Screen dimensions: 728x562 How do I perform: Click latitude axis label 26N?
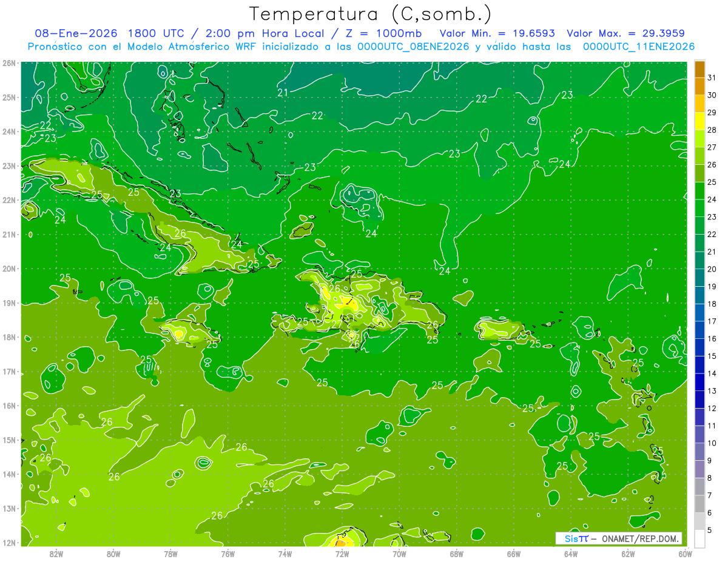(8, 63)
